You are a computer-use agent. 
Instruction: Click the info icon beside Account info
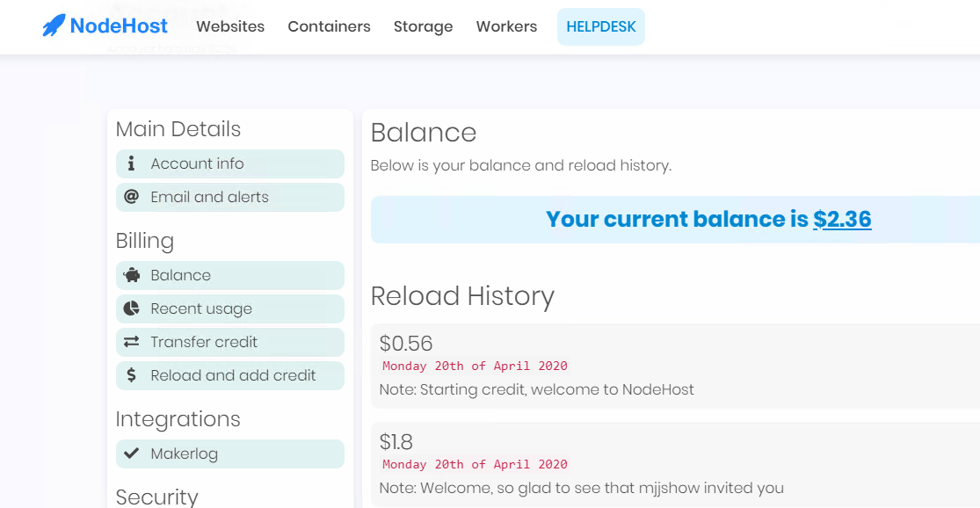click(132, 163)
